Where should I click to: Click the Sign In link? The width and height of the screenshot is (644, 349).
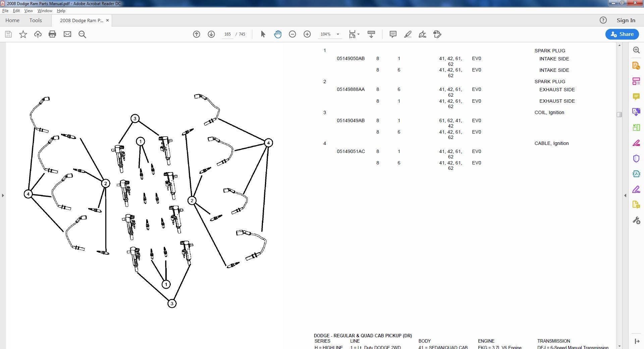626,20
